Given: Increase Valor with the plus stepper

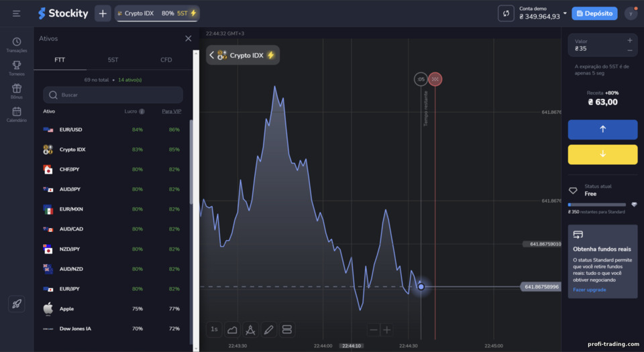Looking at the screenshot, I should (x=630, y=40).
